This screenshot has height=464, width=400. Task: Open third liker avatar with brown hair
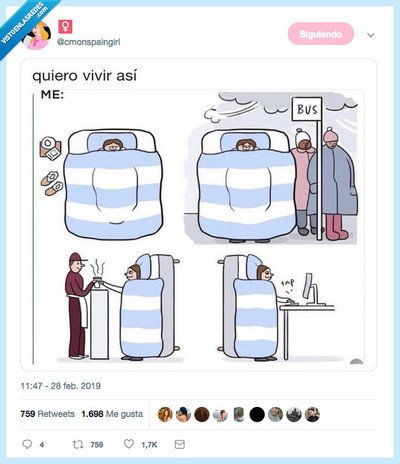coord(202,414)
